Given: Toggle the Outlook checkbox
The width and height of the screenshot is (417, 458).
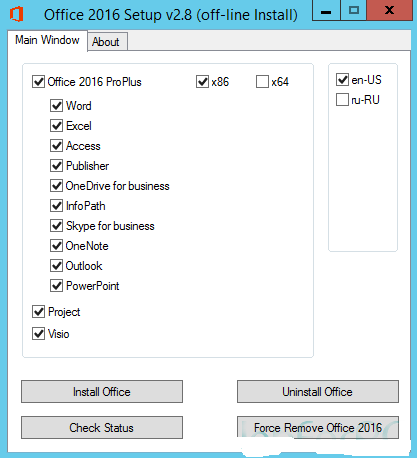Looking at the screenshot, I should click(x=57, y=266).
